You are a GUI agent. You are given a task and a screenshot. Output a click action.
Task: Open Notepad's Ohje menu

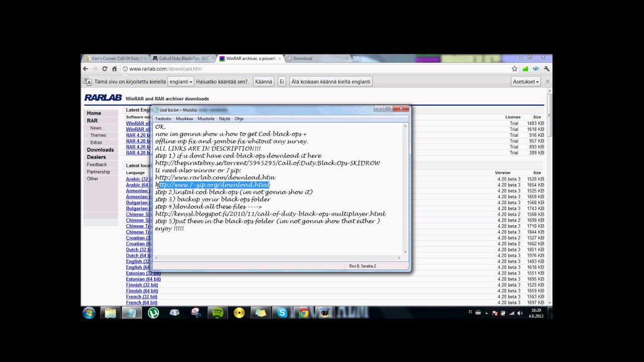[239, 119]
